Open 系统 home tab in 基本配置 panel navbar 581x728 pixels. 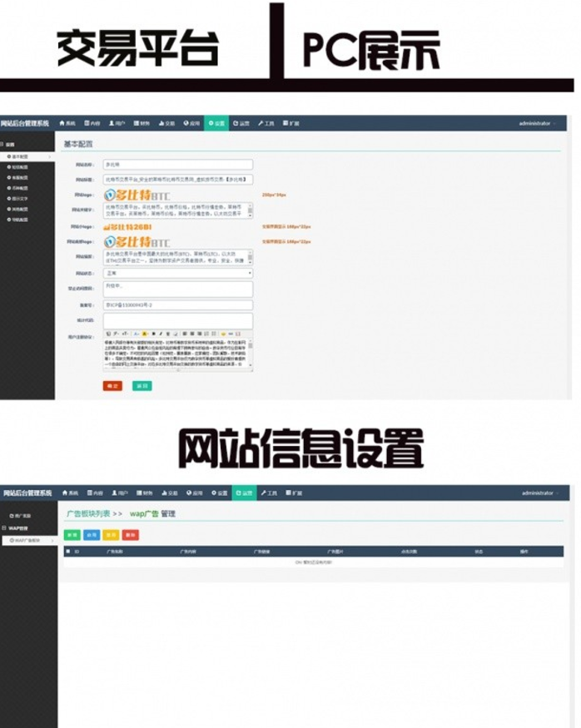tap(67, 123)
